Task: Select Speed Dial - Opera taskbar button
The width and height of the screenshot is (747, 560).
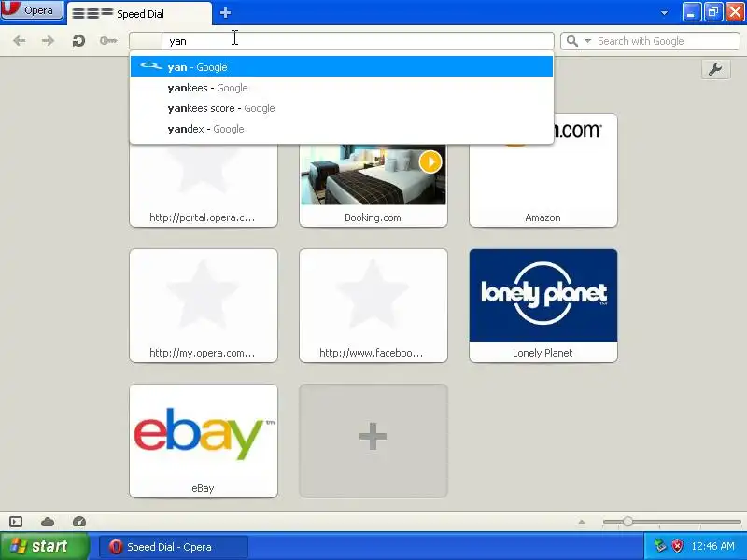Action: (174, 547)
